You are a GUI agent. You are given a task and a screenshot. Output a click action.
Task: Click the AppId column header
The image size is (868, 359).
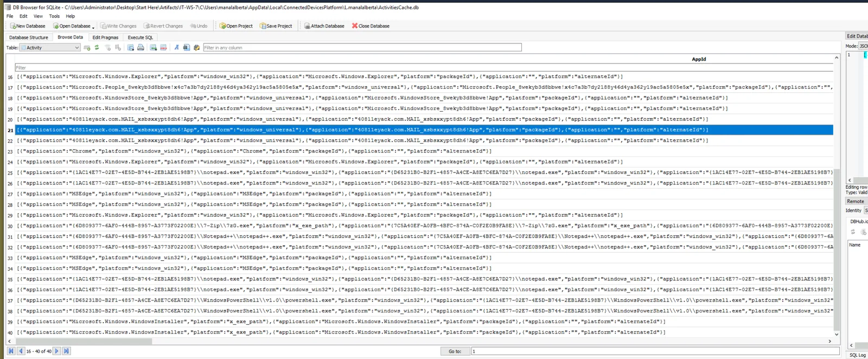(x=699, y=59)
